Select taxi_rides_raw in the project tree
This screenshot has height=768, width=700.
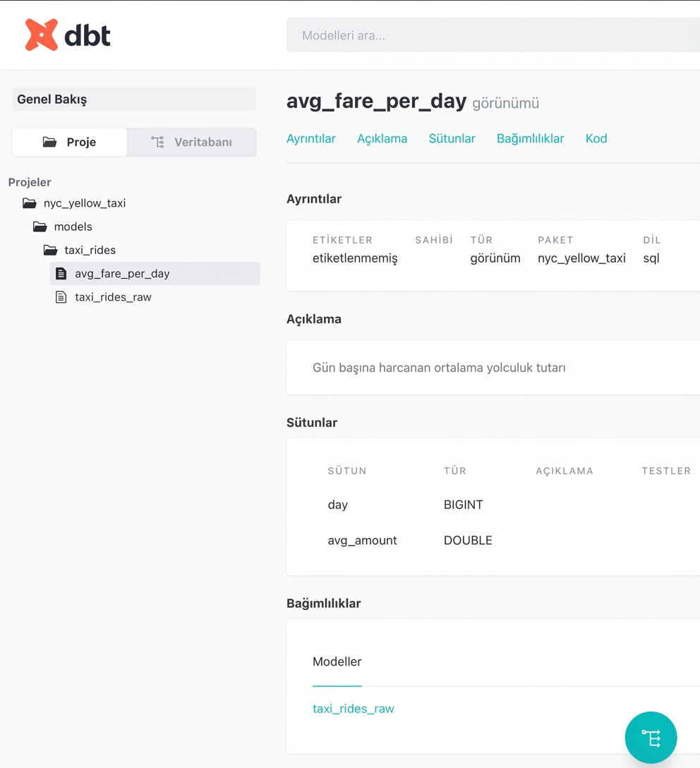pos(113,297)
